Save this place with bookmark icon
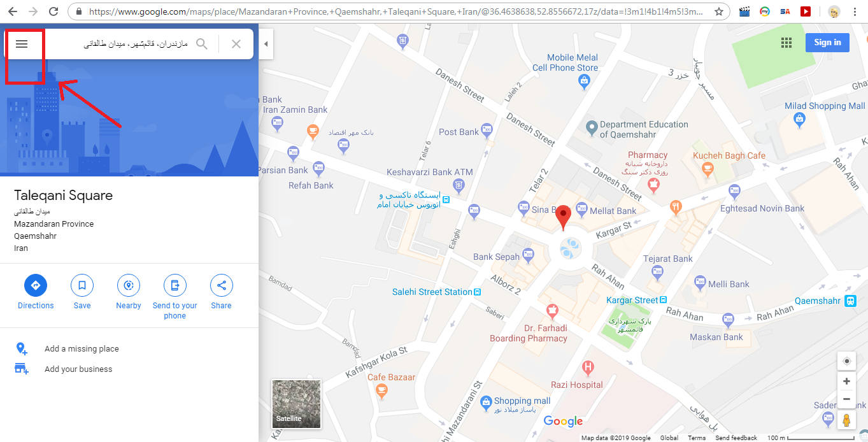The height and width of the screenshot is (442, 868). [82, 292]
